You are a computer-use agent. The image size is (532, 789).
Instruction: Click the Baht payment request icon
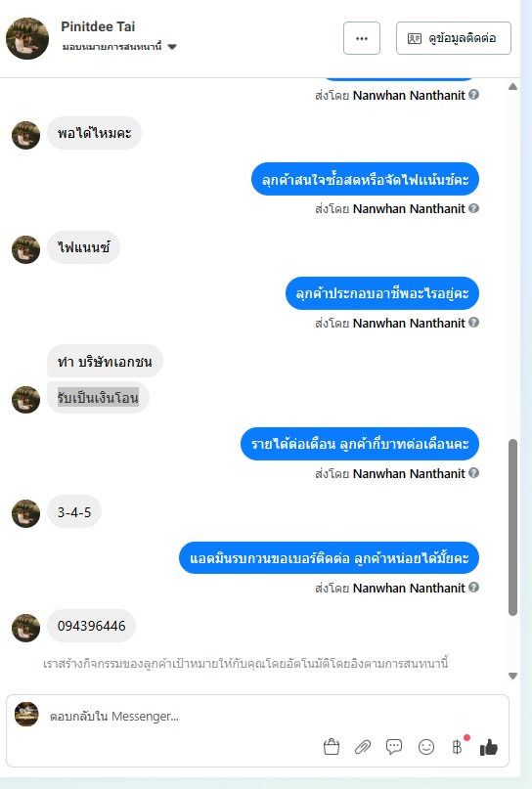coord(457,747)
